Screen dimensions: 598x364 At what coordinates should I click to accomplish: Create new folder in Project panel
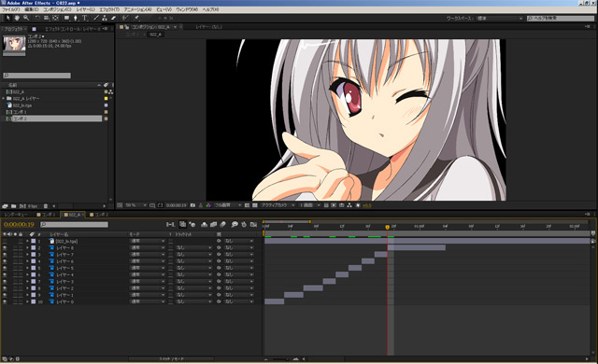coord(13,206)
